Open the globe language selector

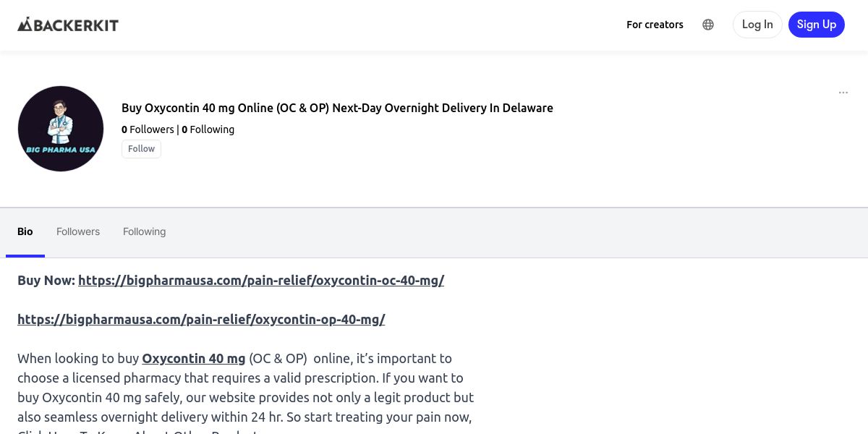708,25
